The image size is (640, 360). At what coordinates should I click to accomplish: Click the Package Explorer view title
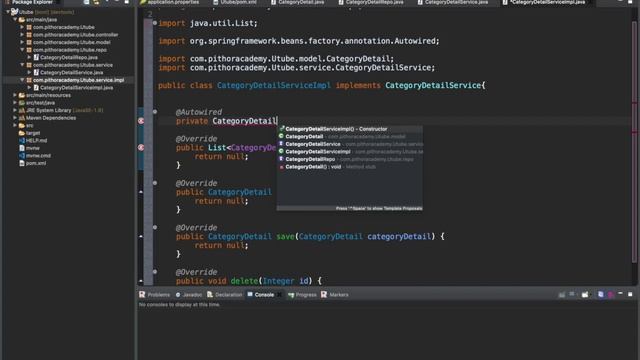coord(33,2)
